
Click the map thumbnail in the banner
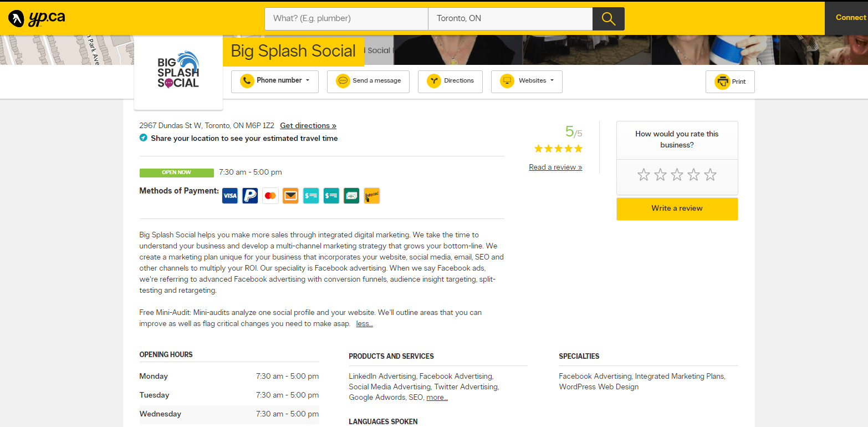[x=67, y=50]
